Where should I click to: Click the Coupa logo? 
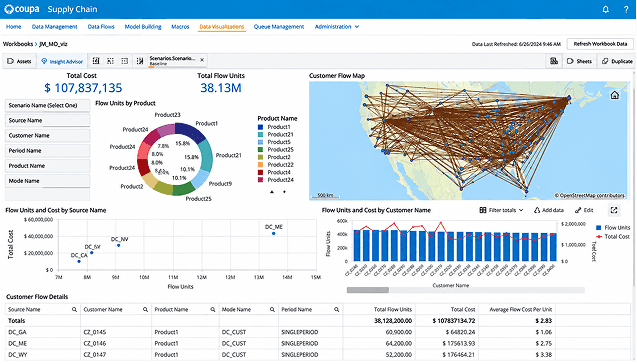coord(22,9)
